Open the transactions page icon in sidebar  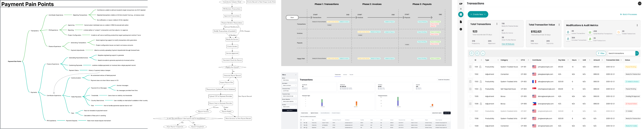[461, 14]
